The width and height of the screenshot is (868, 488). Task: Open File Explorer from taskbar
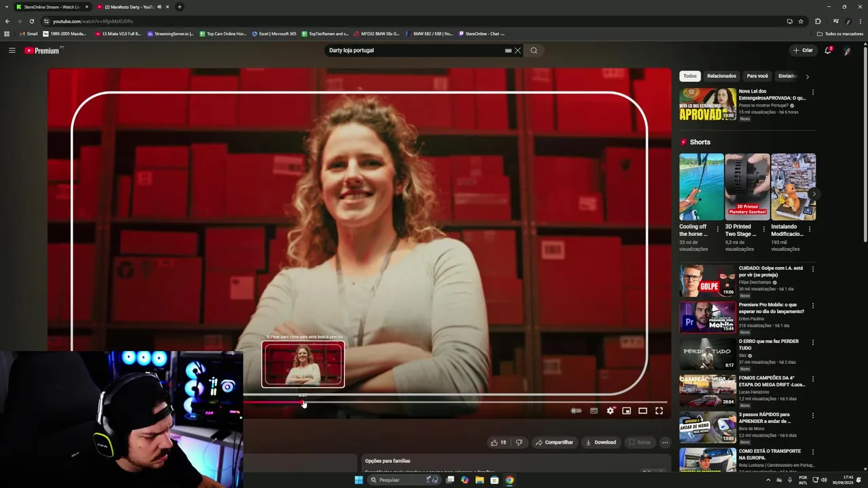pyautogui.click(x=479, y=480)
